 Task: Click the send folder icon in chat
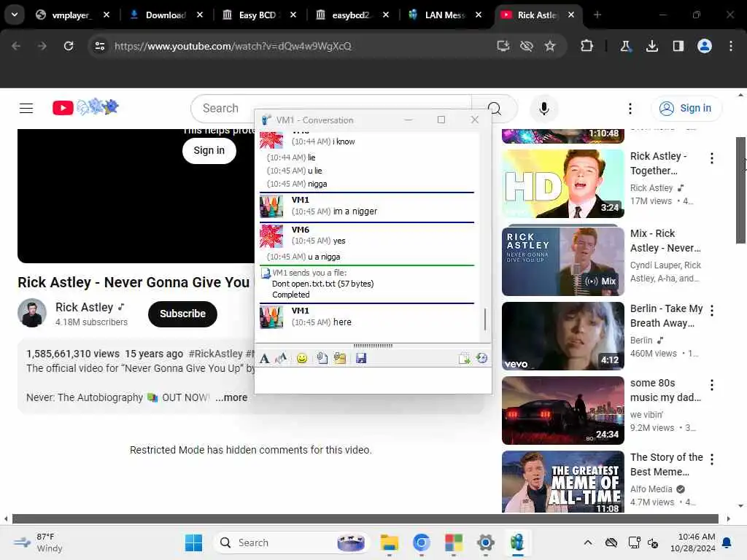340,359
